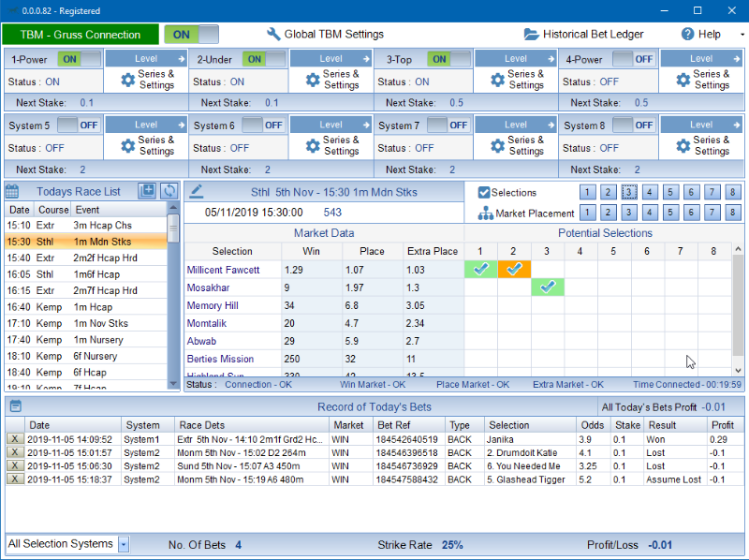The width and height of the screenshot is (749, 560).
Task: Open the Historical Bet Ledger folder icon
Action: point(531,35)
